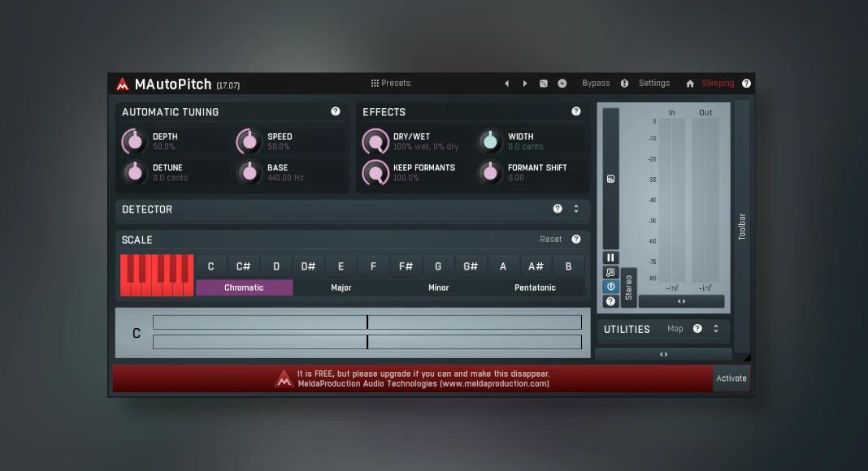Click the meter settings icon
Viewport: 868px width, 471px height.
click(x=610, y=179)
